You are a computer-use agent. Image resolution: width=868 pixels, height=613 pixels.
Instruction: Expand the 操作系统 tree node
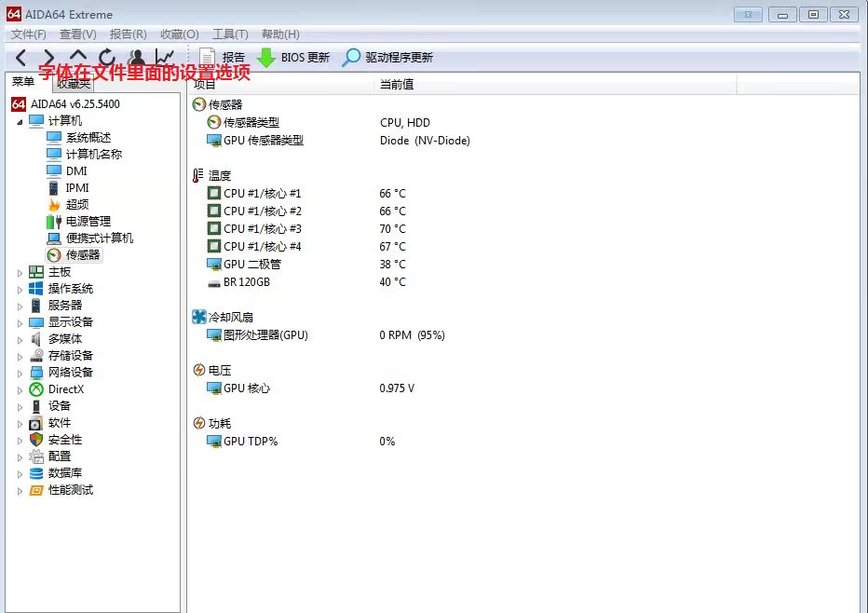[20, 290]
